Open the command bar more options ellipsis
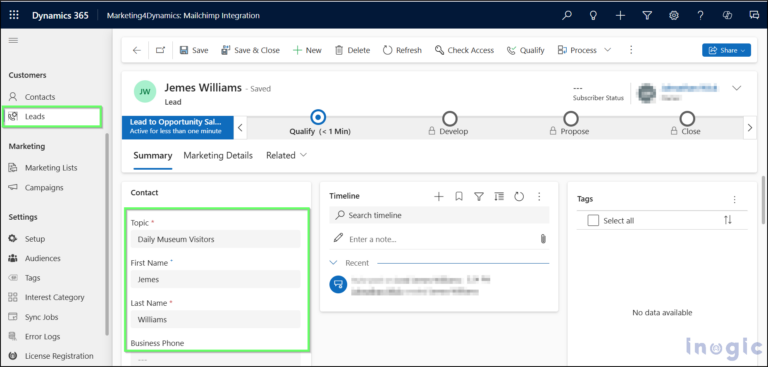The image size is (768, 367). (x=631, y=50)
